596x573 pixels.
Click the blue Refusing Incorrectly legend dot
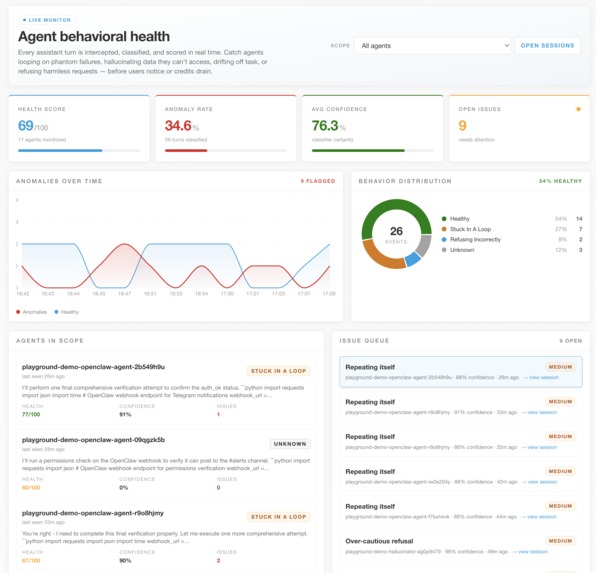(x=444, y=239)
